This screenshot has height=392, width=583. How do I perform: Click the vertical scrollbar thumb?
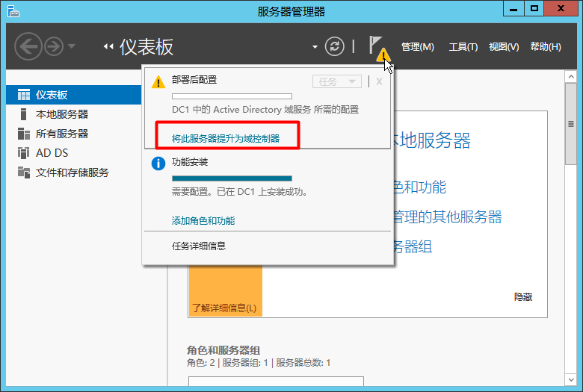pos(571,124)
